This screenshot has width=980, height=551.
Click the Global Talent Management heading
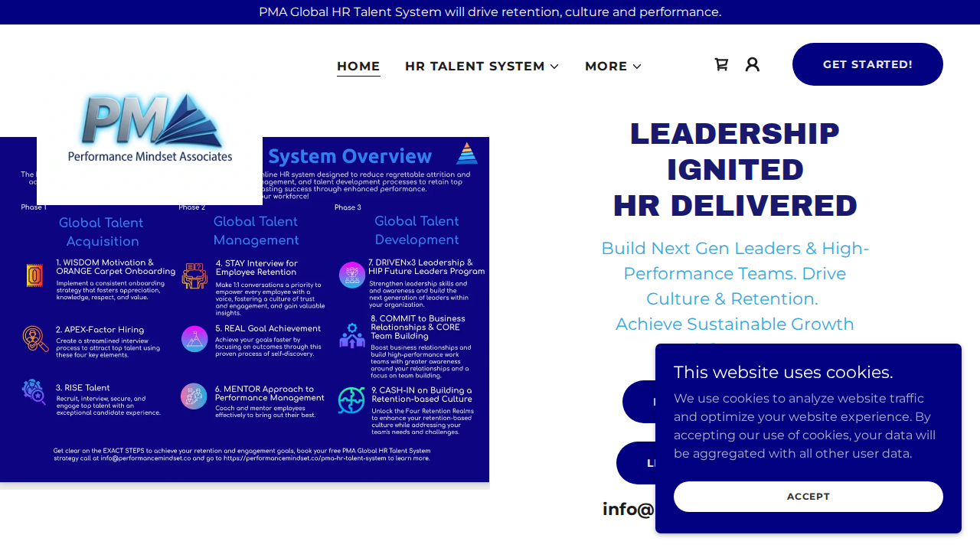tap(256, 230)
